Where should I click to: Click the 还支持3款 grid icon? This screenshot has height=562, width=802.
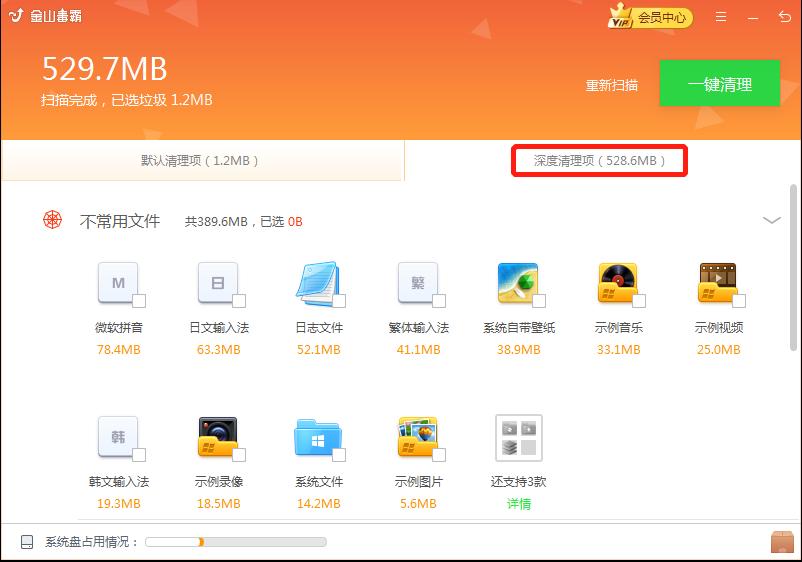[519, 438]
